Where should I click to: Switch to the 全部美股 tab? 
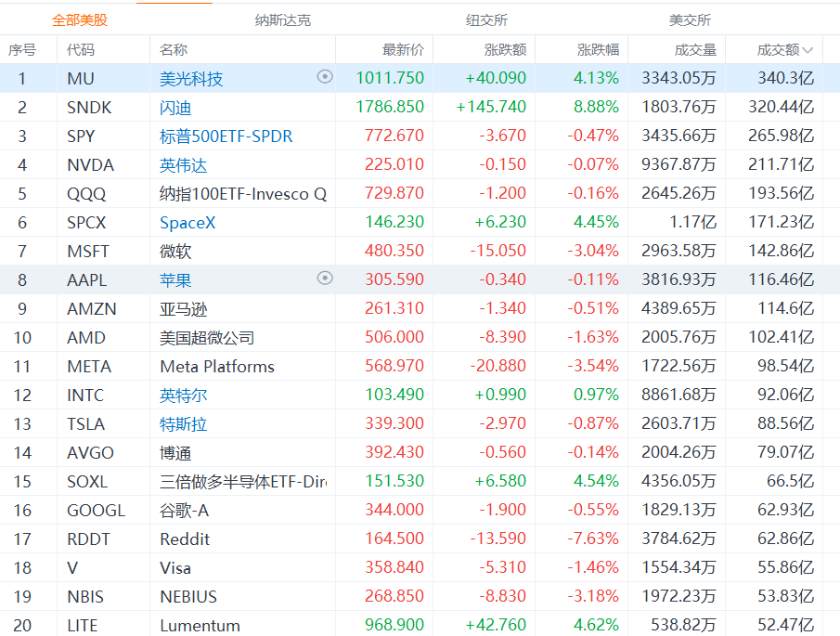pyautogui.click(x=80, y=20)
